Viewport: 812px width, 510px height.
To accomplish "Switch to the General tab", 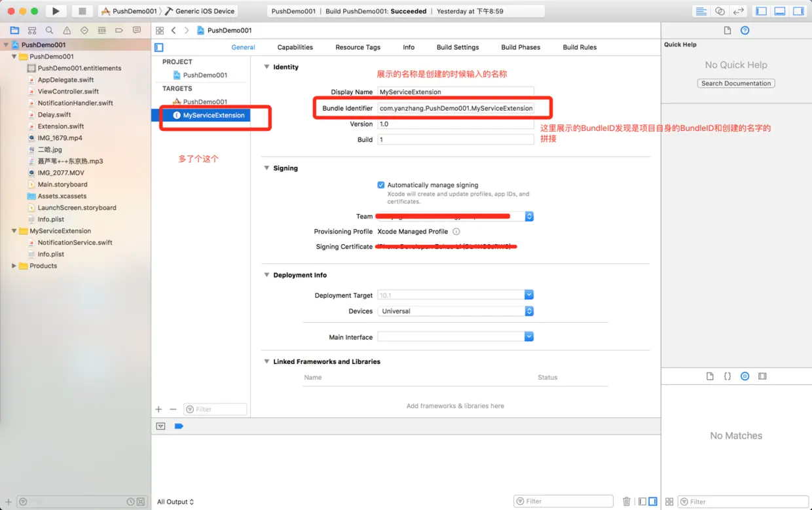I will point(243,47).
